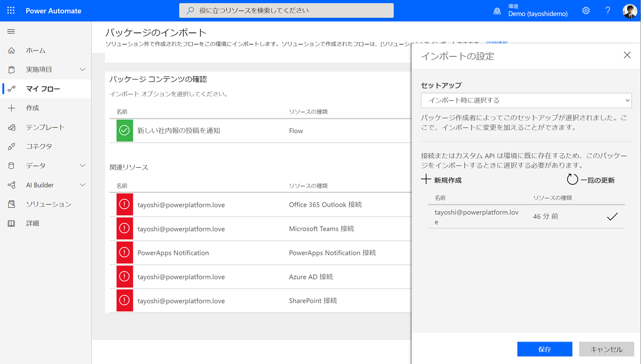The image size is (641, 364).
Task: Click the 詳細 book icon
Action: tap(12, 224)
